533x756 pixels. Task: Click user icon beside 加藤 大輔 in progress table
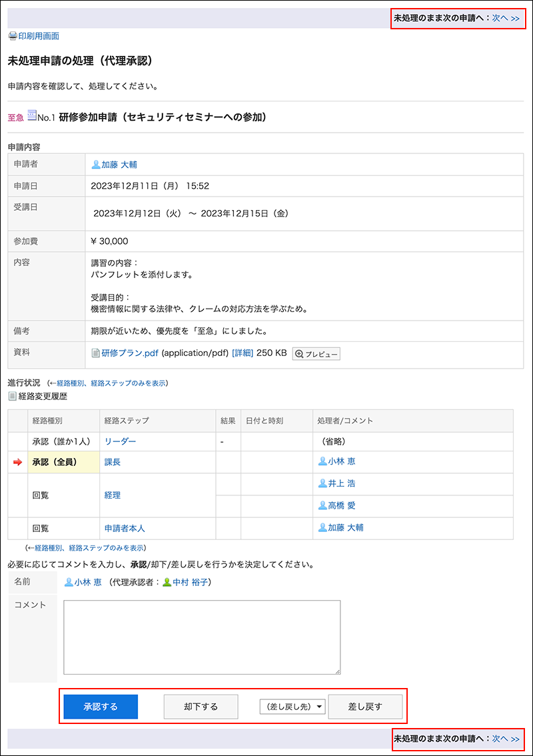[322, 528]
